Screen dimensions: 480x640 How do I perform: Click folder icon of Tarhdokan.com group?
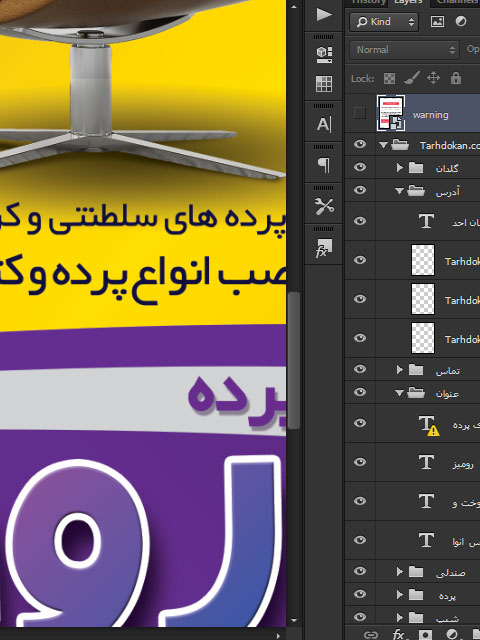coord(400,144)
